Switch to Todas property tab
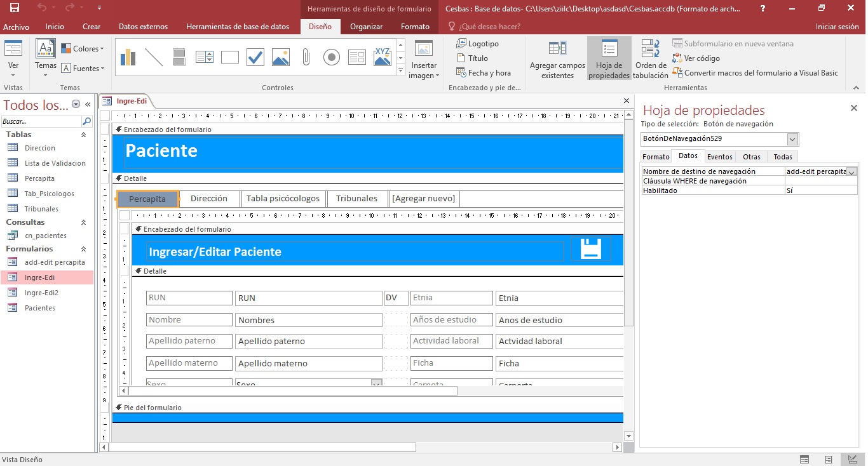 coord(783,157)
